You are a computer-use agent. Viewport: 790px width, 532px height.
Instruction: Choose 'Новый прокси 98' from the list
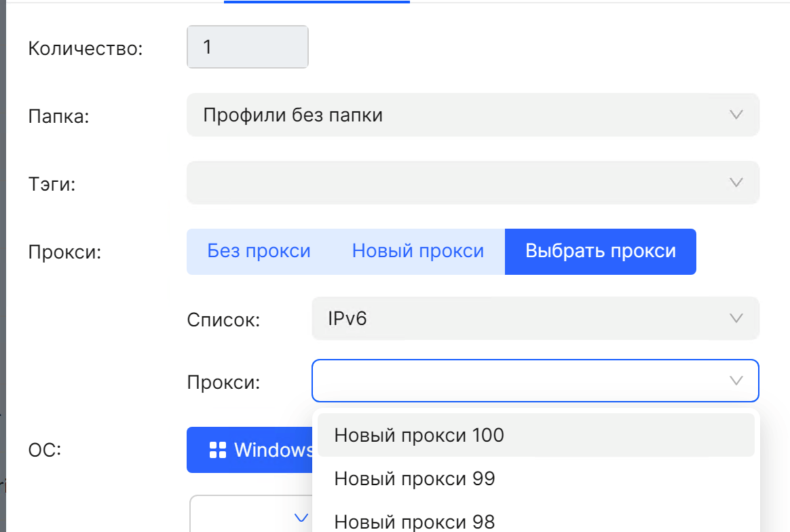coord(415,521)
